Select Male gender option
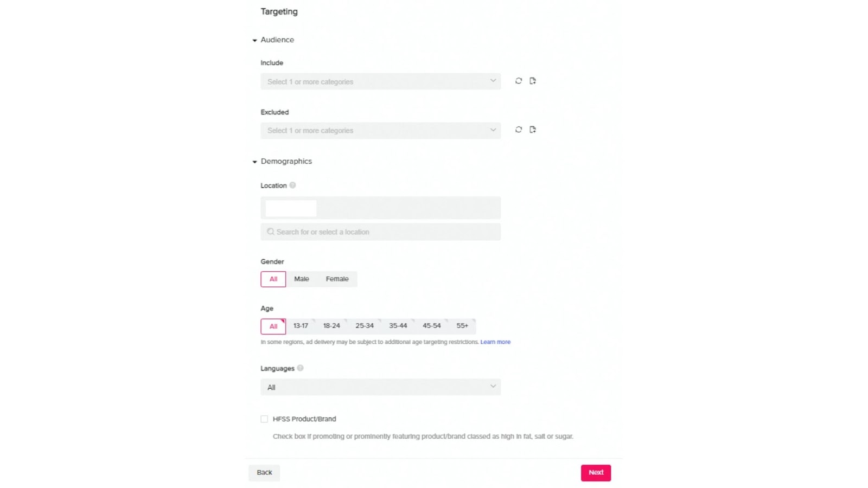This screenshot has width=868, height=488. (x=302, y=279)
